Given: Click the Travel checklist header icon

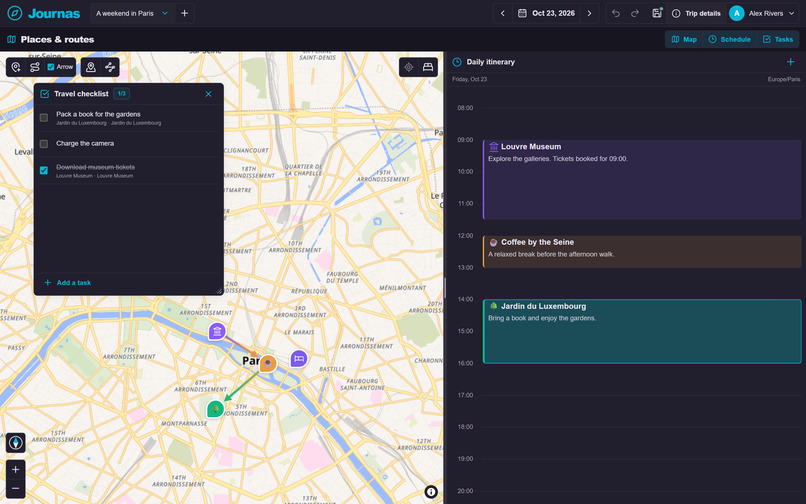Looking at the screenshot, I should (45, 94).
